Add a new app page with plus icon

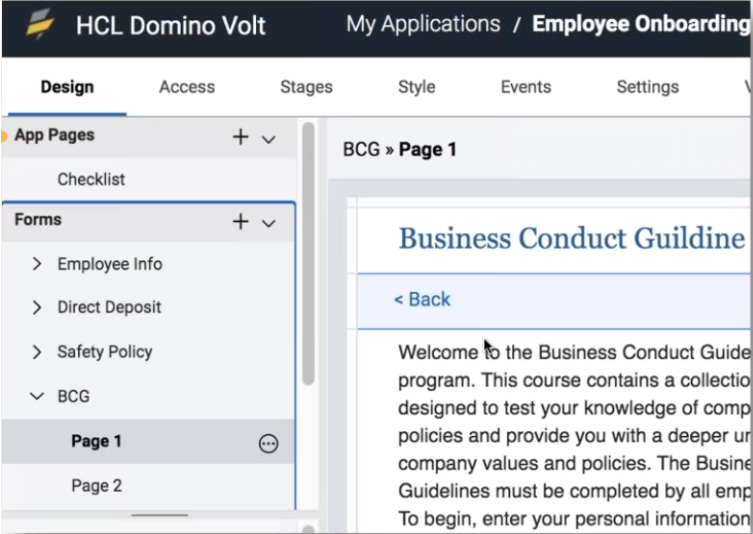click(241, 137)
